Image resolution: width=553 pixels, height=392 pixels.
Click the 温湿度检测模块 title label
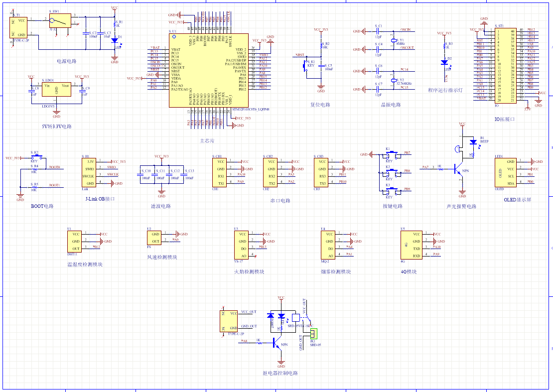(x=85, y=264)
